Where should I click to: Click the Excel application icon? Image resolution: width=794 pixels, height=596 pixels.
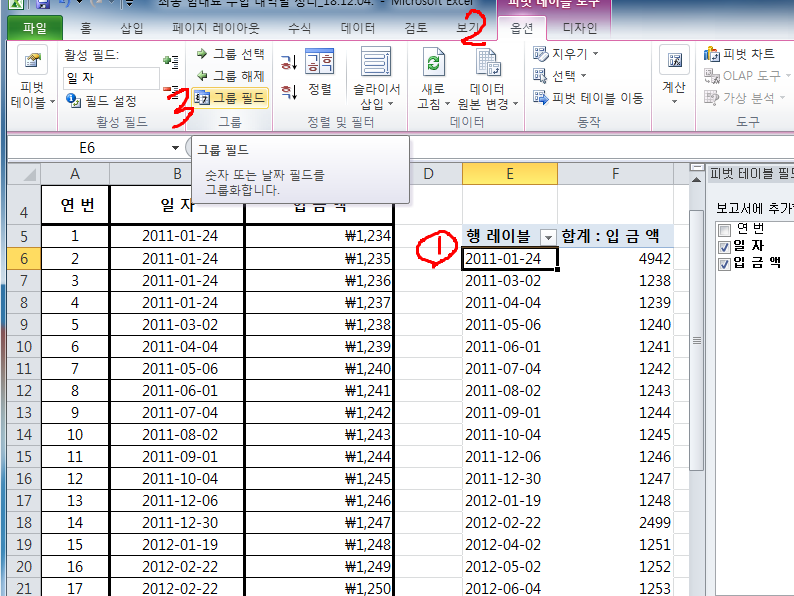point(17,4)
